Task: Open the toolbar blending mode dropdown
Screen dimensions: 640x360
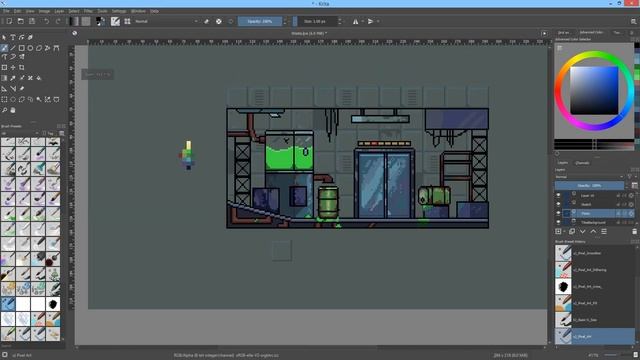Action: [166, 21]
